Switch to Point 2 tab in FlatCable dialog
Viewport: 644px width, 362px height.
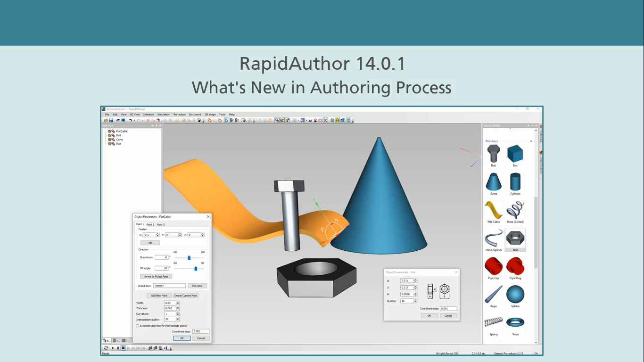click(x=150, y=224)
